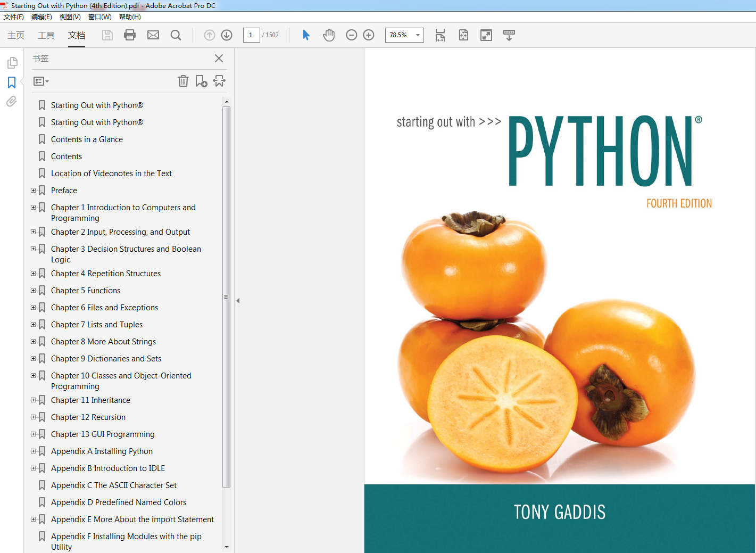
Task: Switch to the 文档 tab
Action: (x=77, y=35)
